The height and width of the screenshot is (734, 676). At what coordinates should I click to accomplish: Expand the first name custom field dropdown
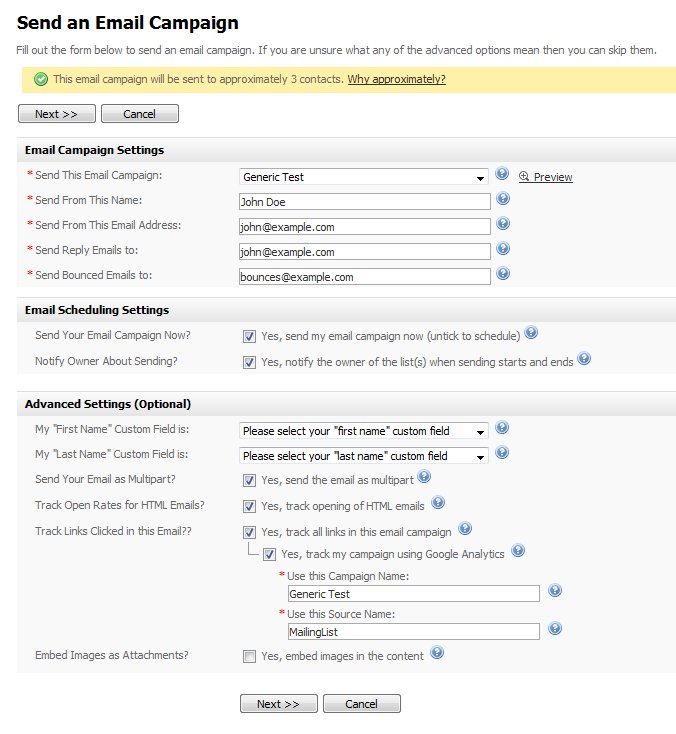click(364, 431)
